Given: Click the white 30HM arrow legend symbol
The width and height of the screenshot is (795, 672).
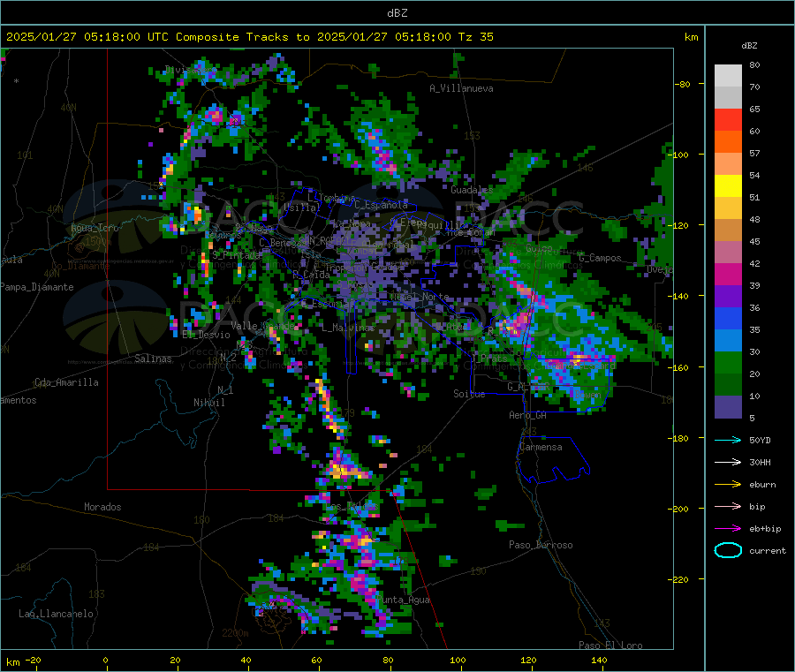Looking at the screenshot, I should pyautogui.click(x=728, y=462).
